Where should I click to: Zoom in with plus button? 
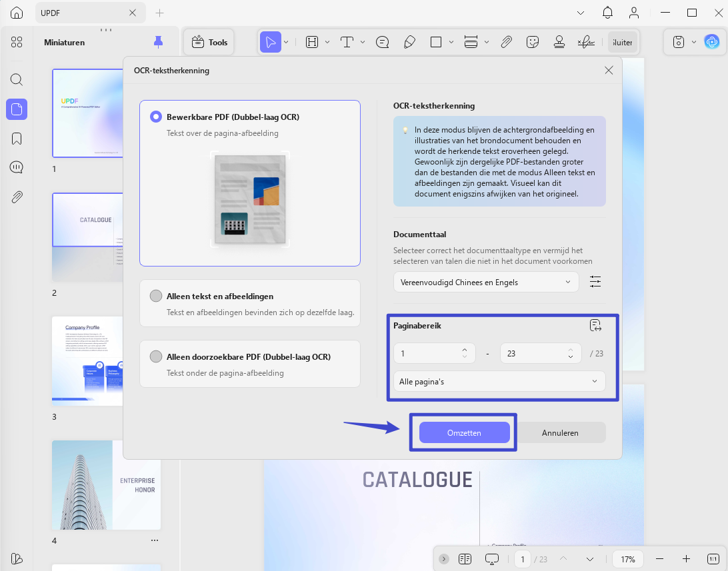(686, 559)
